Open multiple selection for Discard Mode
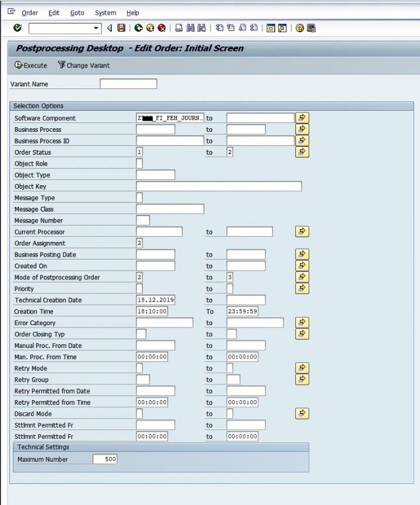Screen dimensions: 420x505 point(302,413)
